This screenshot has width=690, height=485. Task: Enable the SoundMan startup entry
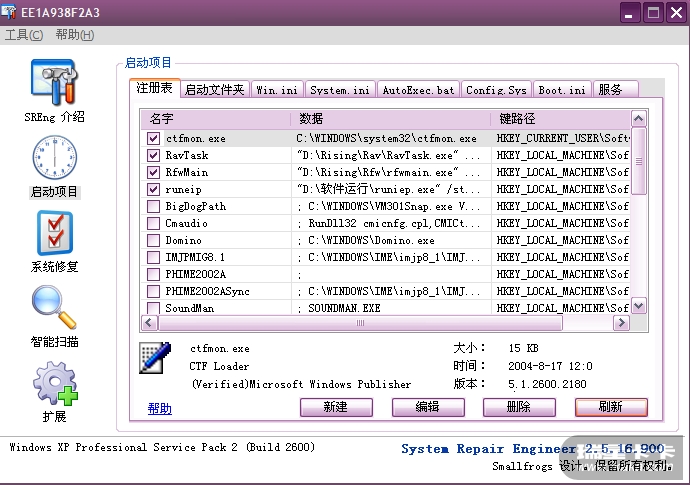[x=153, y=309]
